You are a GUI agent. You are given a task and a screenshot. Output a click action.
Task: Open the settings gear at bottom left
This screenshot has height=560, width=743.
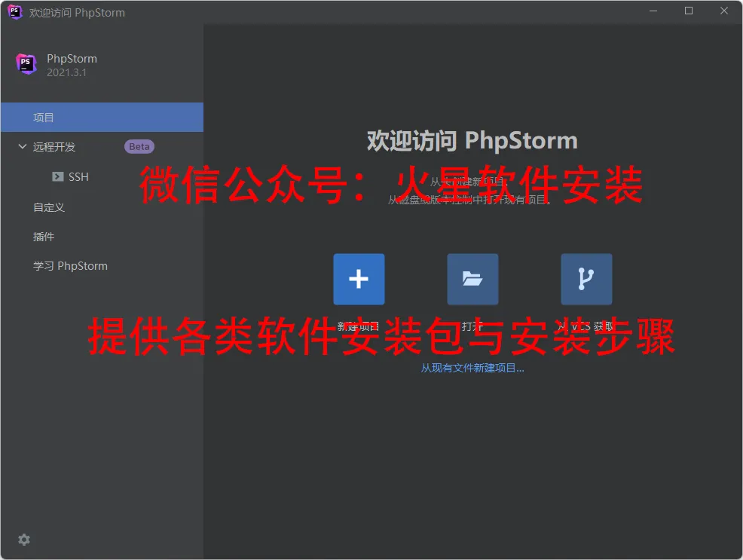pos(23,540)
